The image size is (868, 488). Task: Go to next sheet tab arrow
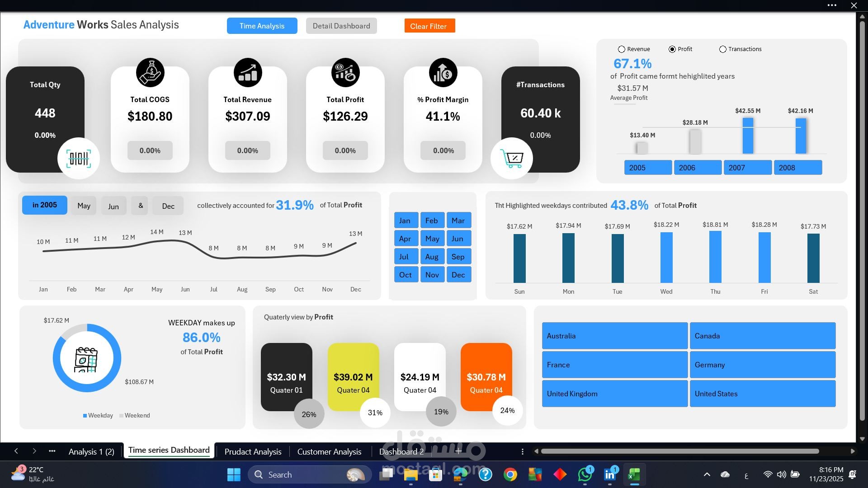34,451
